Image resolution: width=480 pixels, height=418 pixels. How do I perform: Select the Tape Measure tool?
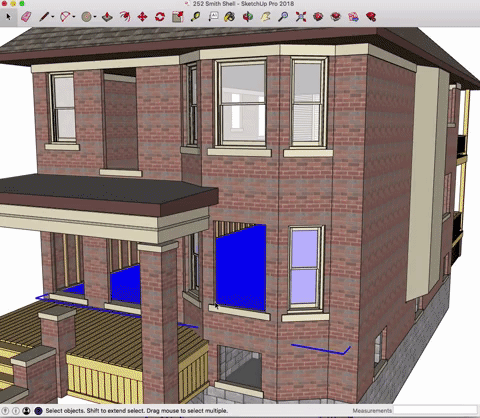pyautogui.click(x=195, y=17)
